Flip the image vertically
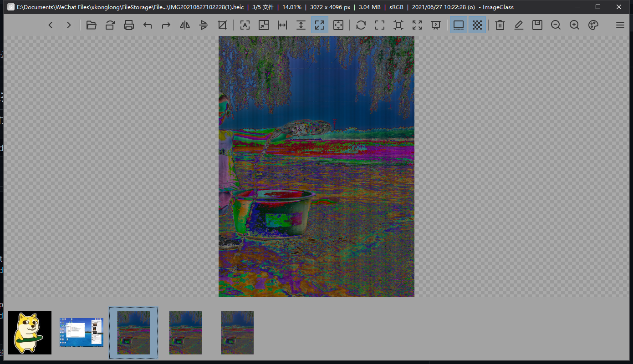Screen dimensions: 633x364 click(204, 25)
